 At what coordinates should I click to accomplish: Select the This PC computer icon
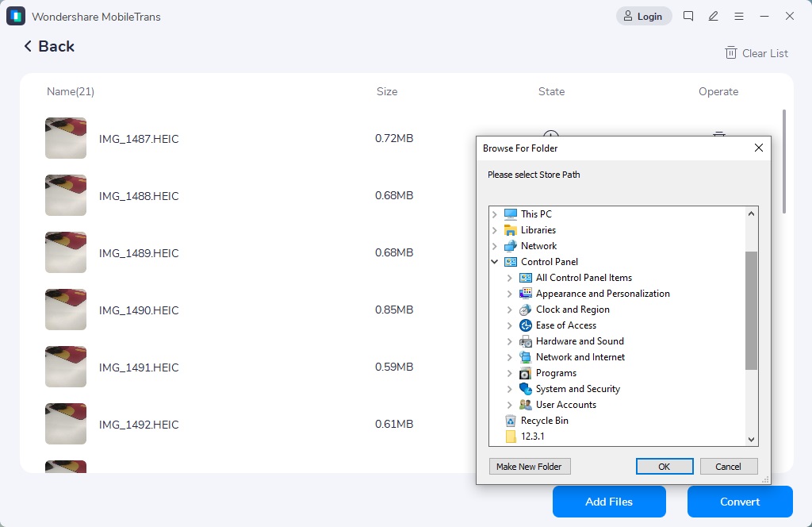(511, 214)
